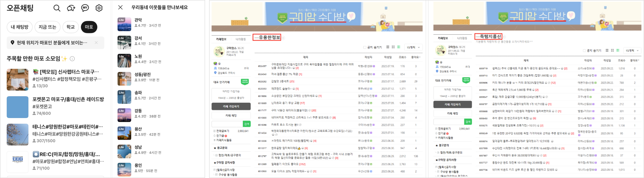Viewport: 644px width, 178px height.
Task: Select the 지금 뜨는 chat tab
Action: tap(48, 27)
